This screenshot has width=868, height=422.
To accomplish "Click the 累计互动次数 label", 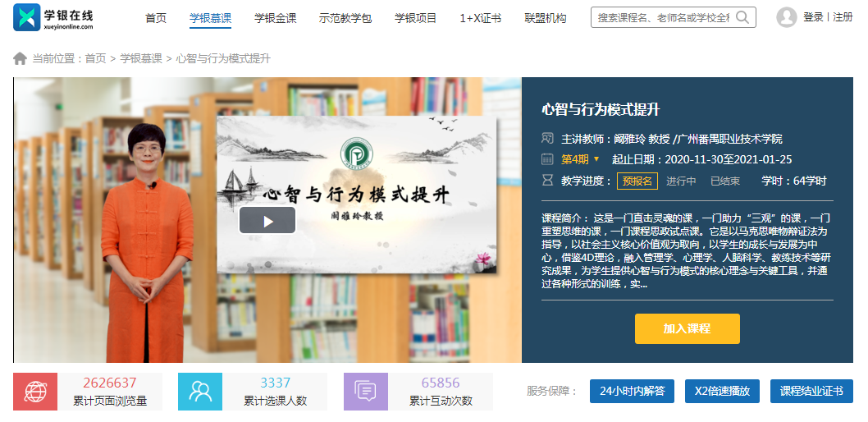I will pyautogui.click(x=441, y=401).
